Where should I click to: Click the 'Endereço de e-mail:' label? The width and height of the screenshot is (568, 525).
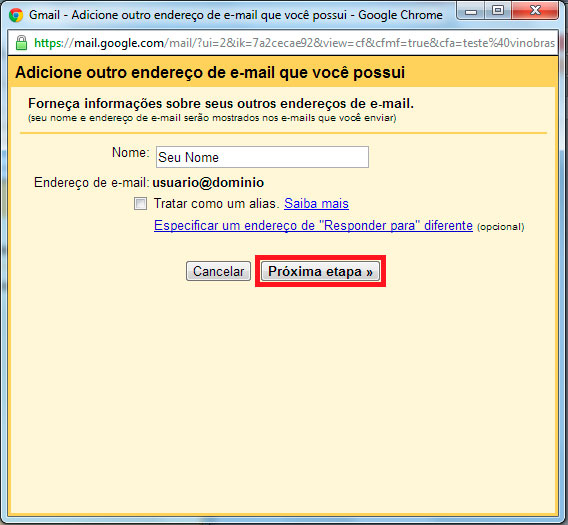pos(92,182)
